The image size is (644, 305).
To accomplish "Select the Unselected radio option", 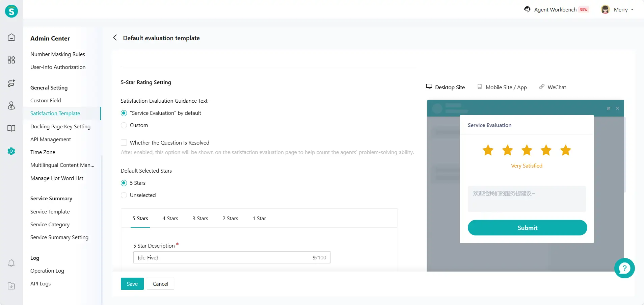I will coord(124,195).
